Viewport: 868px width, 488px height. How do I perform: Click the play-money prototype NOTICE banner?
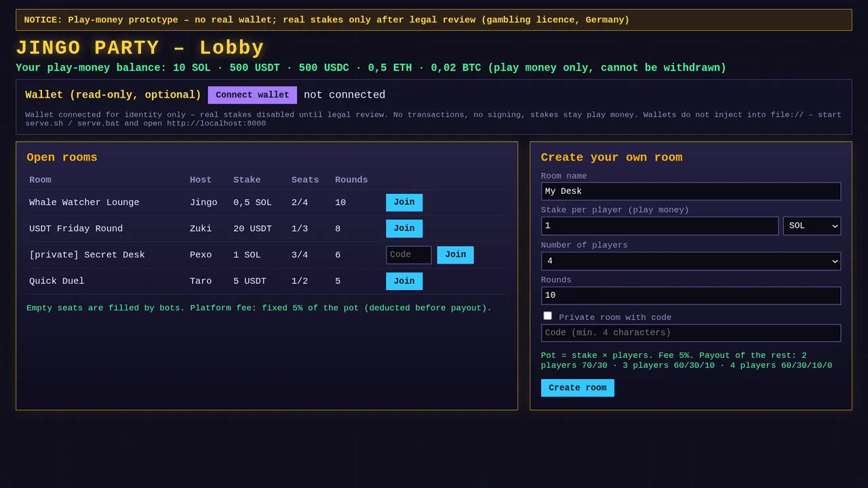click(434, 20)
